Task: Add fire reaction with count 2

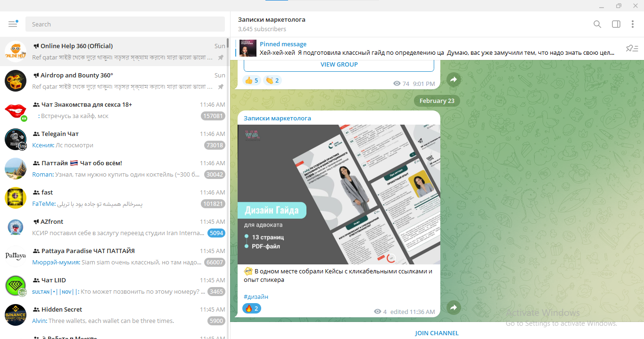Action: (x=252, y=308)
